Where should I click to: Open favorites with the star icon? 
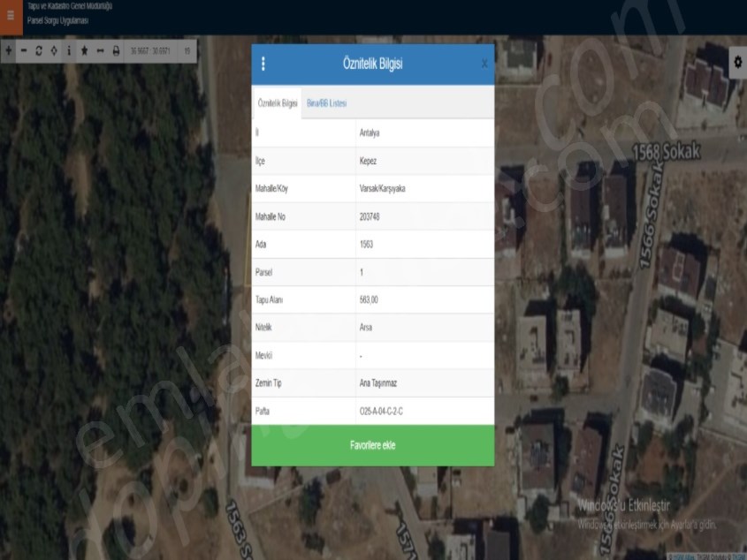[85, 50]
